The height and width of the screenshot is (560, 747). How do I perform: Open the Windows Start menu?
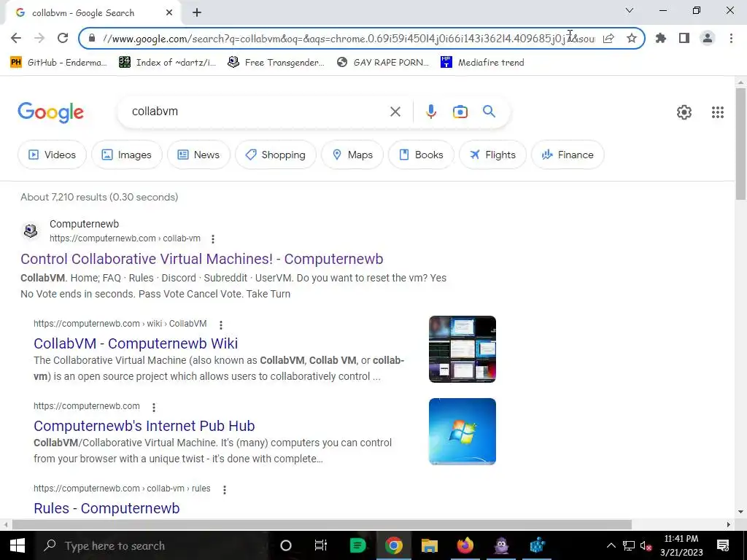[x=17, y=545]
